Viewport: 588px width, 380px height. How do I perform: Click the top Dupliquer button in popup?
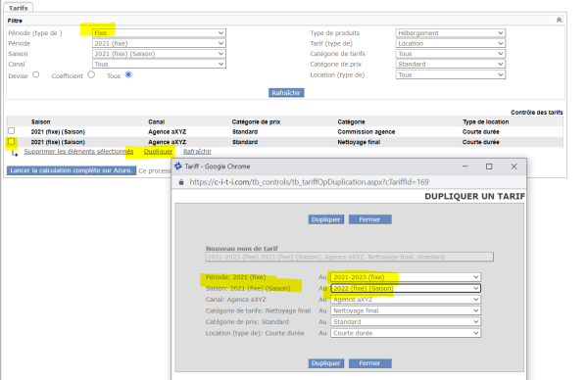tap(326, 219)
